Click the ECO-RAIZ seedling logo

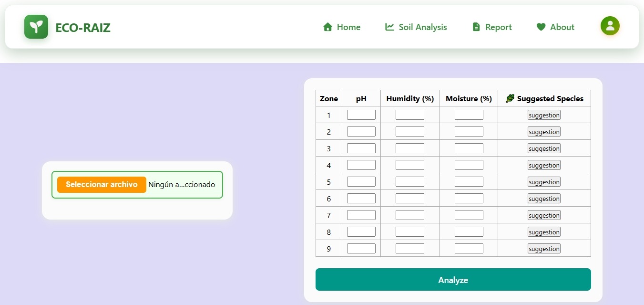tap(36, 26)
